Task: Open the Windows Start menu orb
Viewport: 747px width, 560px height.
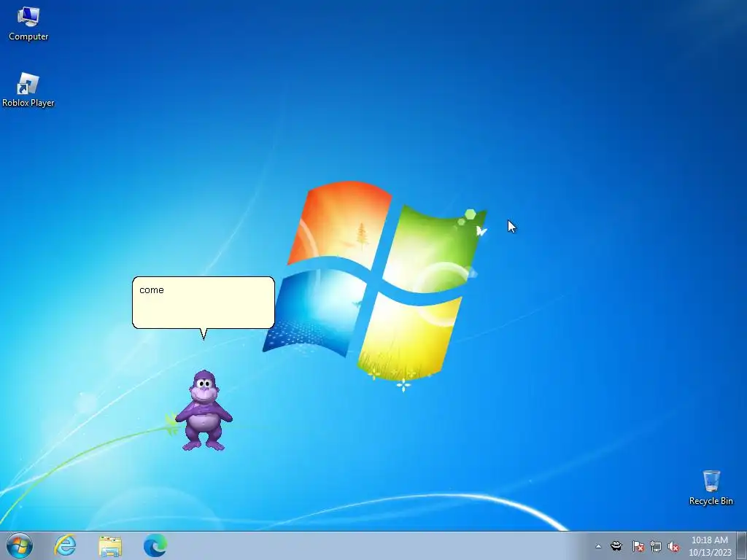Action: point(20,545)
